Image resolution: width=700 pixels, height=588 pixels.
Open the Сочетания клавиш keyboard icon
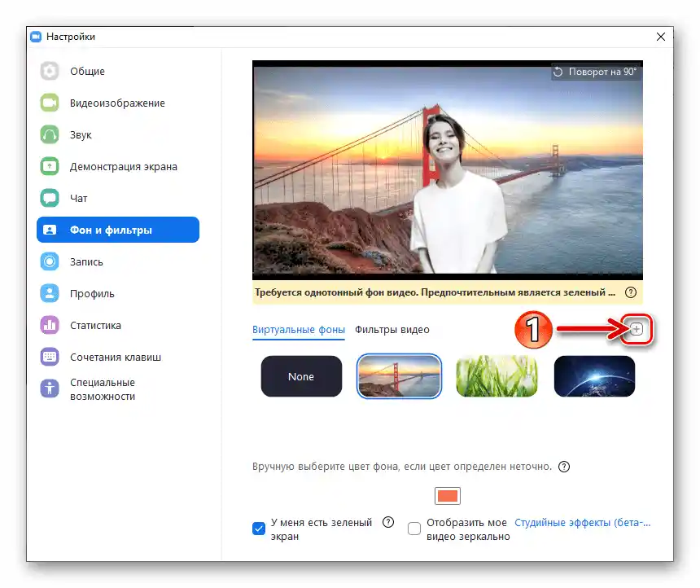click(x=50, y=357)
